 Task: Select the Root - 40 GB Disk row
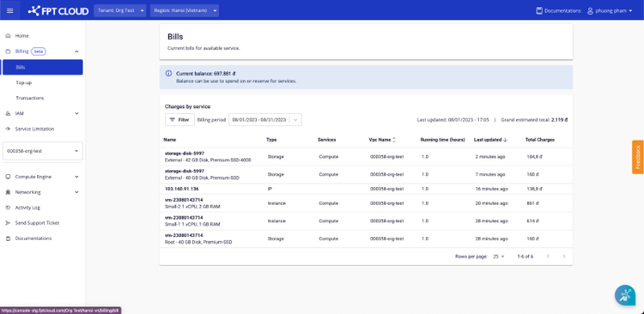[366, 239]
